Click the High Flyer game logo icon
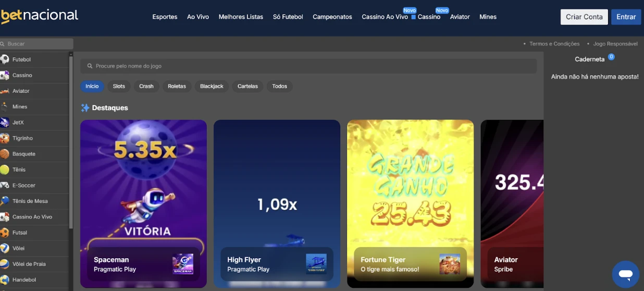This screenshot has width=644, height=291. click(316, 264)
